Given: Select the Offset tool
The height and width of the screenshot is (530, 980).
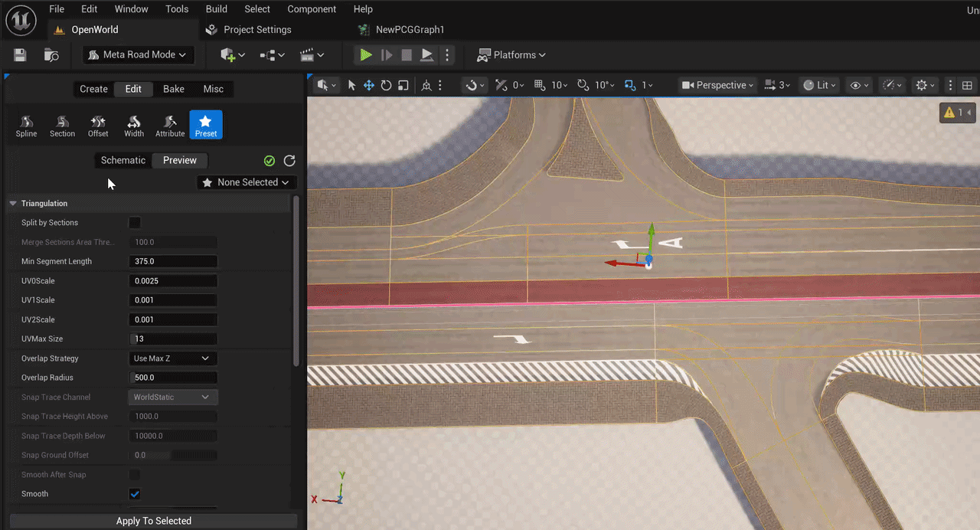Looking at the screenshot, I should point(98,126).
